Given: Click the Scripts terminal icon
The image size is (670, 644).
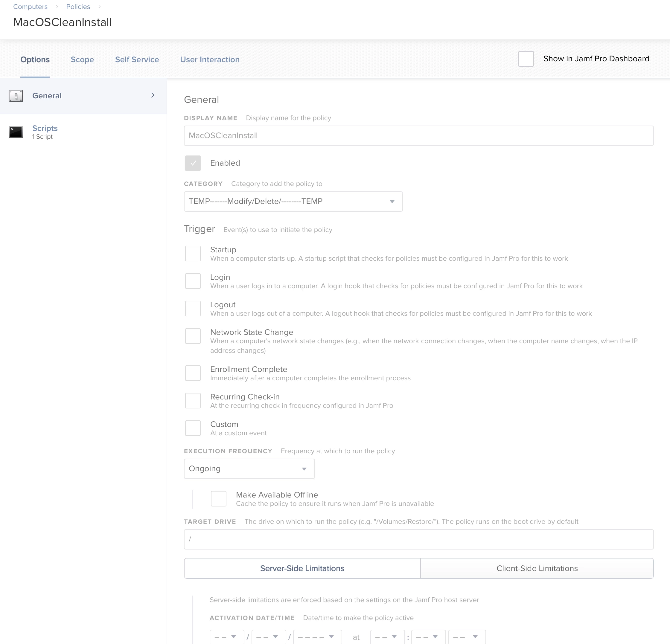Looking at the screenshot, I should [16, 132].
